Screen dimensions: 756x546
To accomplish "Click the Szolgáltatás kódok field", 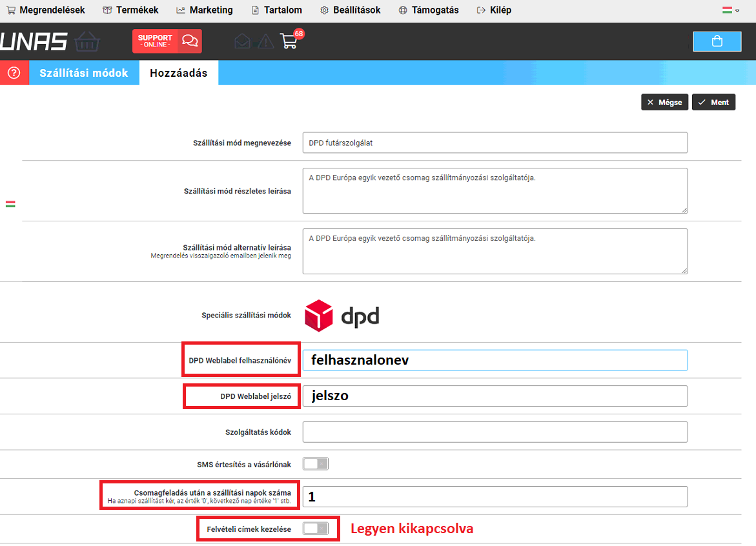I will [x=495, y=432].
